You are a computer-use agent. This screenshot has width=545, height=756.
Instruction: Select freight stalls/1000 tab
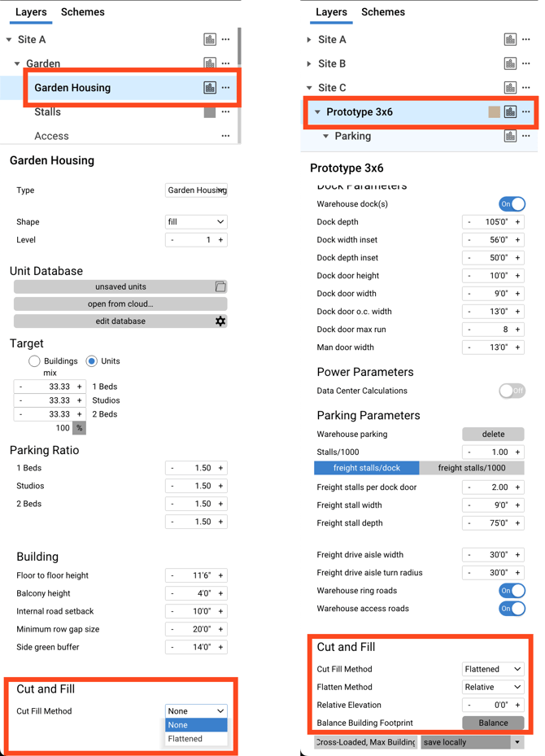tap(471, 468)
